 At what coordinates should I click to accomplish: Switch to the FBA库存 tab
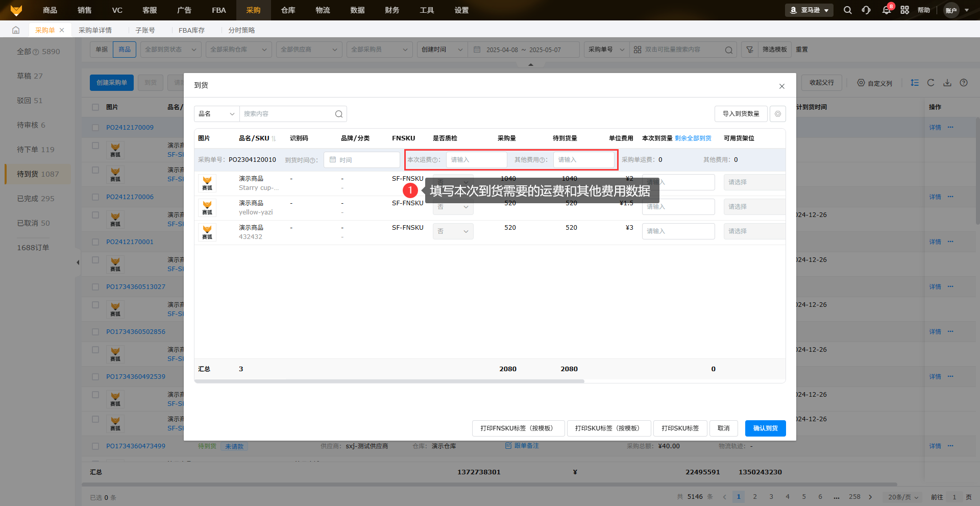coord(191,30)
